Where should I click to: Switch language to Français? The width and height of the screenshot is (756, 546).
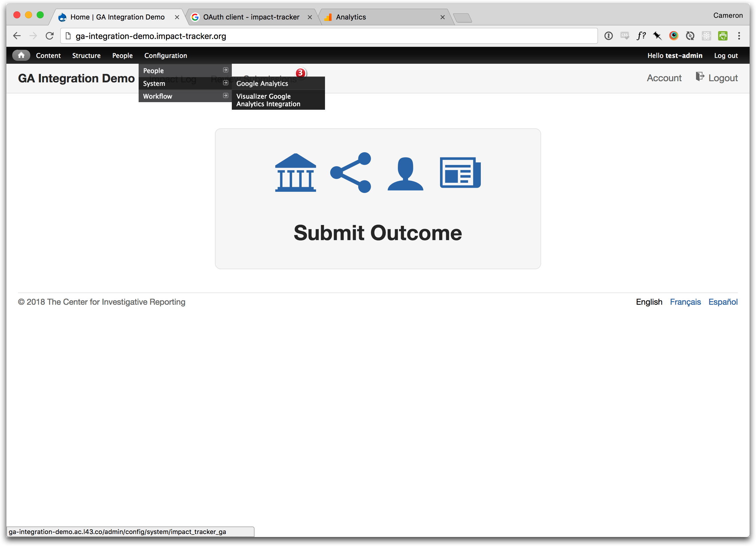click(685, 302)
